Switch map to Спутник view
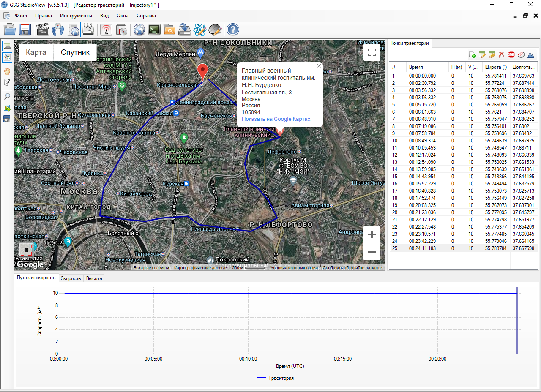Image resolution: width=541 pixels, height=392 pixels. (75, 52)
